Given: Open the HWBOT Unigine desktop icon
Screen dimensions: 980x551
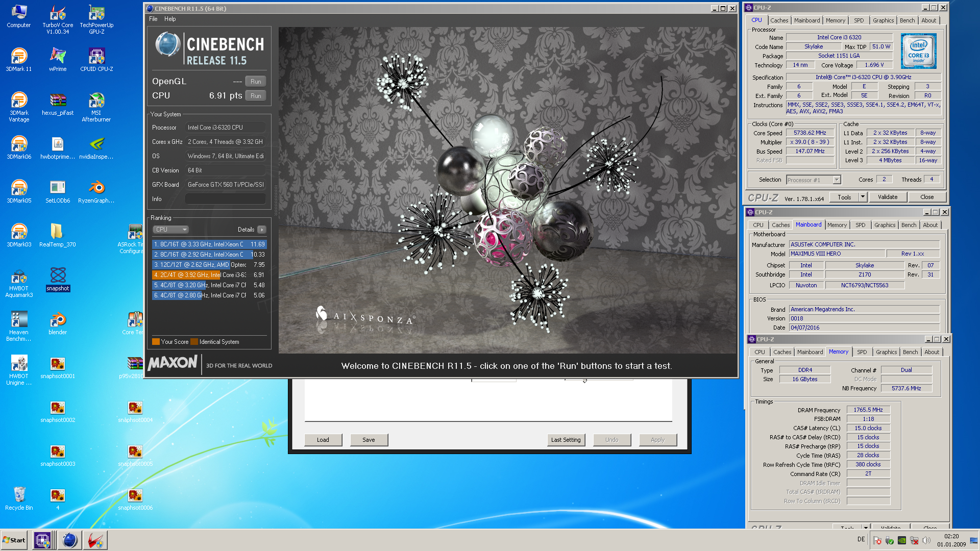Looking at the screenshot, I should 19,370.
